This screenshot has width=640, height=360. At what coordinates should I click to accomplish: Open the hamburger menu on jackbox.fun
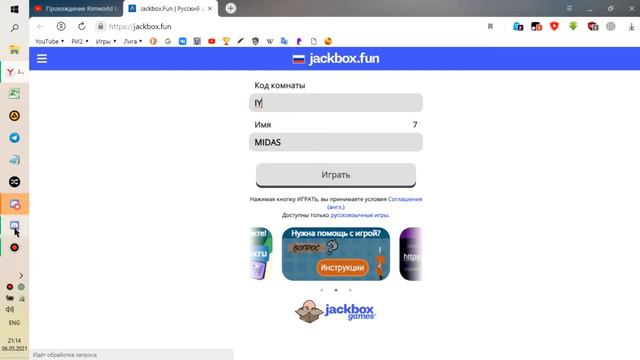click(x=42, y=58)
